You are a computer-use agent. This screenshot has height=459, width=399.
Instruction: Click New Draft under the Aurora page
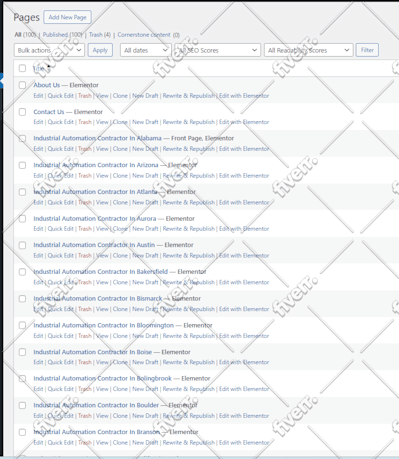[145, 229]
